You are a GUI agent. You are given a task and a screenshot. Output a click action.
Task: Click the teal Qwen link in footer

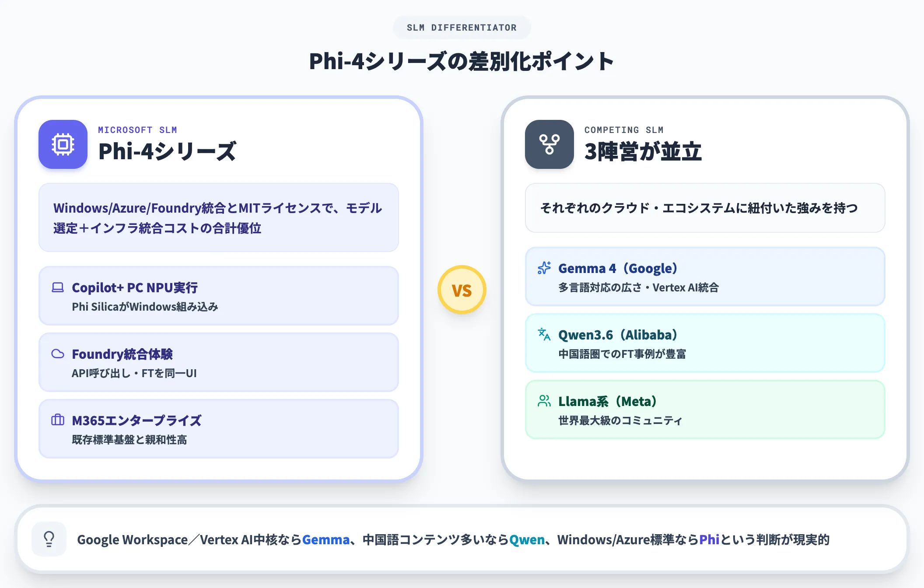tap(527, 539)
